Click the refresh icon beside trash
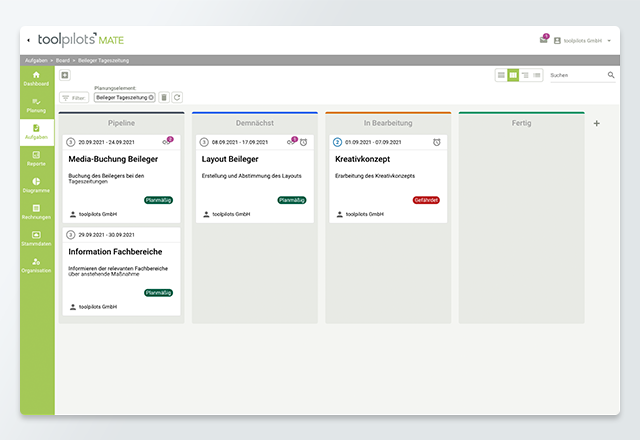Screen dimensions: 640x440 (x=177, y=97)
